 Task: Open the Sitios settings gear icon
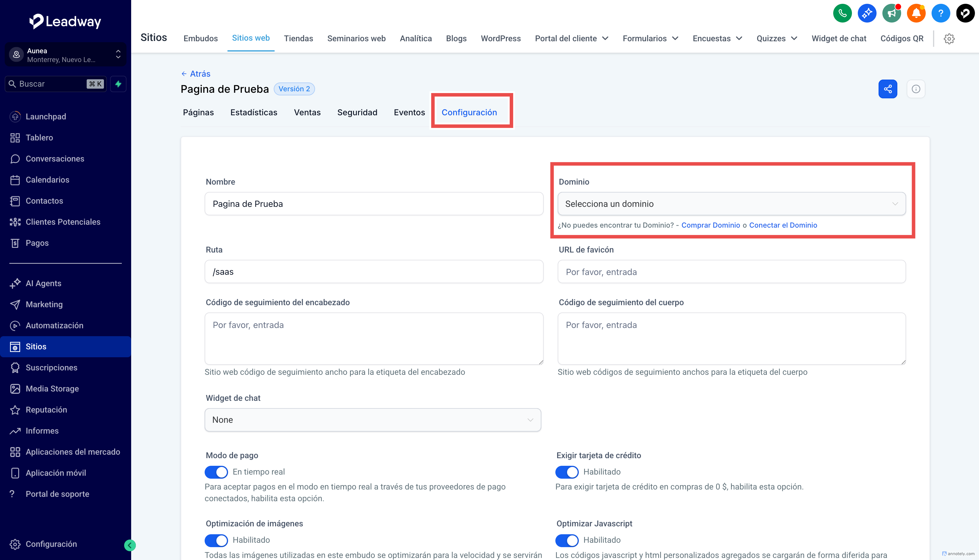(949, 38)
